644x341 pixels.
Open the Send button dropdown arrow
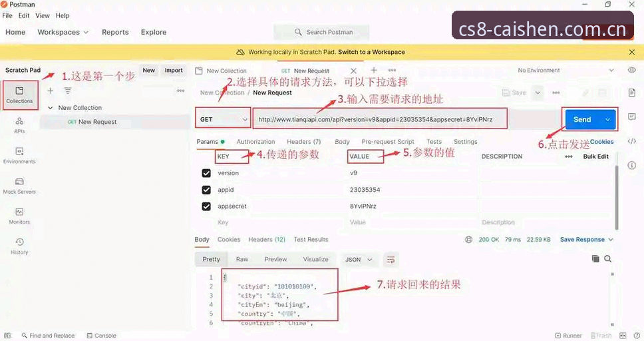[x=607, y=120]
